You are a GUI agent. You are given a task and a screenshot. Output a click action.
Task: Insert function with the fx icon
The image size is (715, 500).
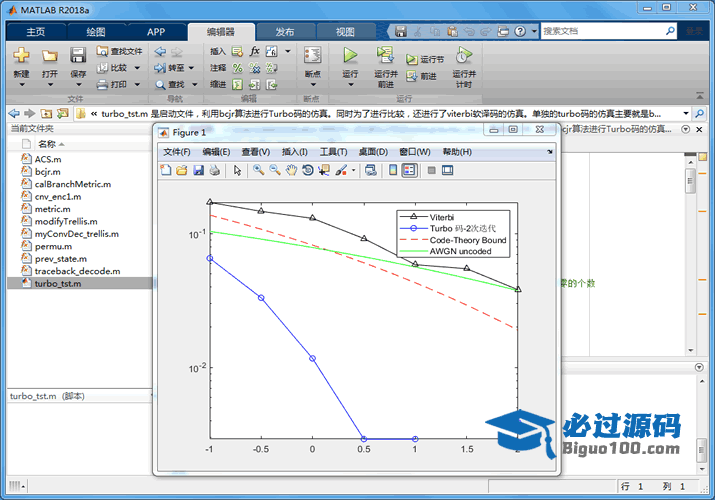pyautogui.click(x=255, y=51)
